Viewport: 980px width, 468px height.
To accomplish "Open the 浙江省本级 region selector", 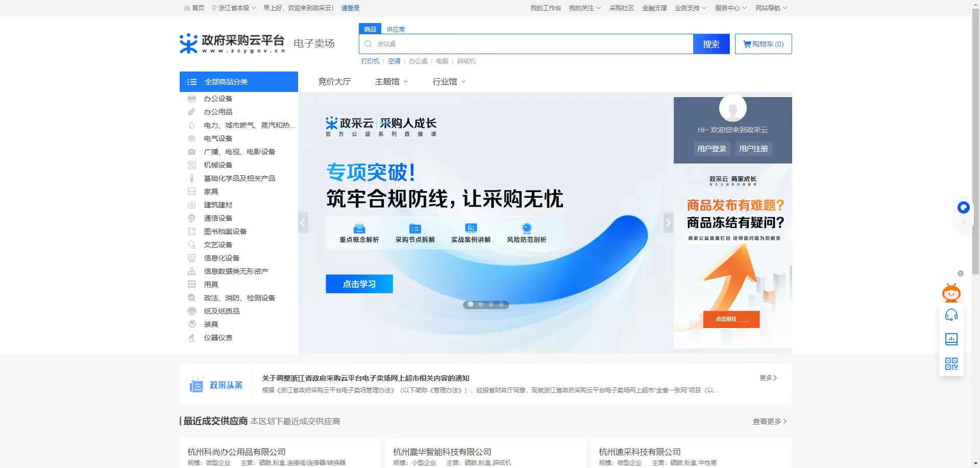I will tap(235, 8).
